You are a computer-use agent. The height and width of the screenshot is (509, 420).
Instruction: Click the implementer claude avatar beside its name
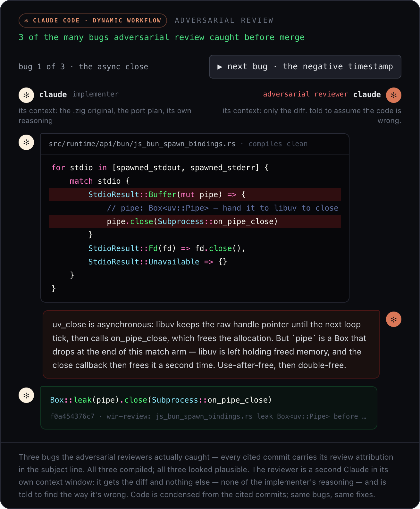tap(26, 95)
